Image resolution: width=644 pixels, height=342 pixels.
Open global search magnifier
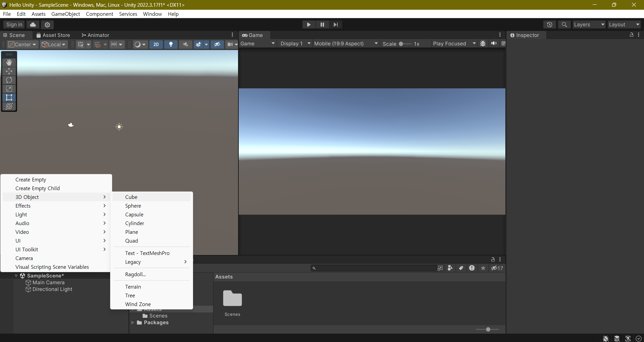564,25
